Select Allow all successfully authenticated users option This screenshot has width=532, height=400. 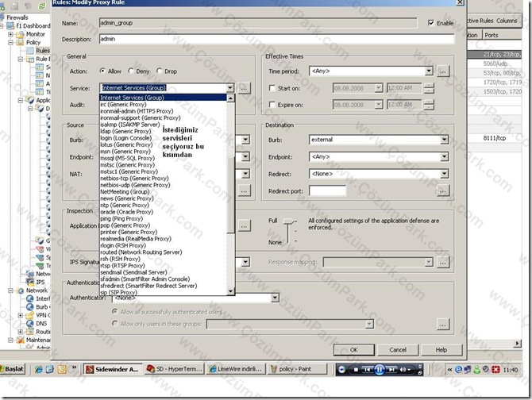click(x=114, y=311)
